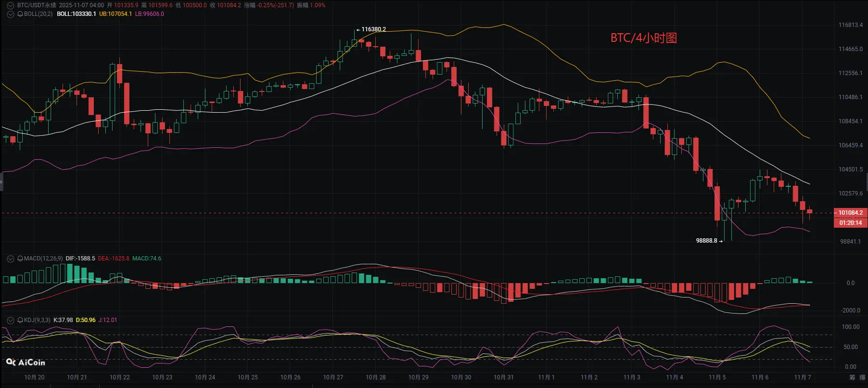Click the BOLL indicator alert bell icon
The width and height of the screenshot is (868, 388).
pos(20,14)
